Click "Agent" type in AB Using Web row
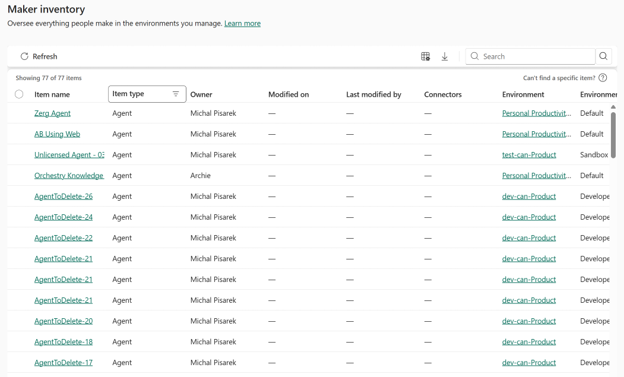The width and height of the screenshot is (624, 377). click(x=122, y=134)
